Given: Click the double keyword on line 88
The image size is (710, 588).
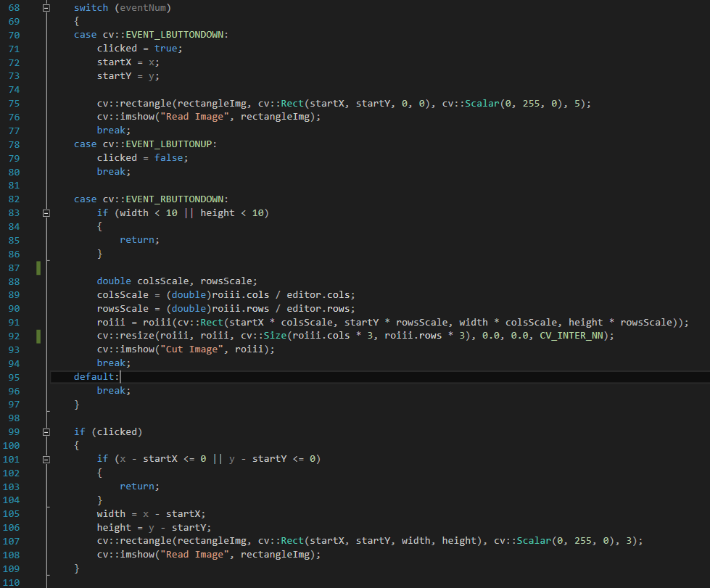Looking at the screenshot, I should (114, 281).
